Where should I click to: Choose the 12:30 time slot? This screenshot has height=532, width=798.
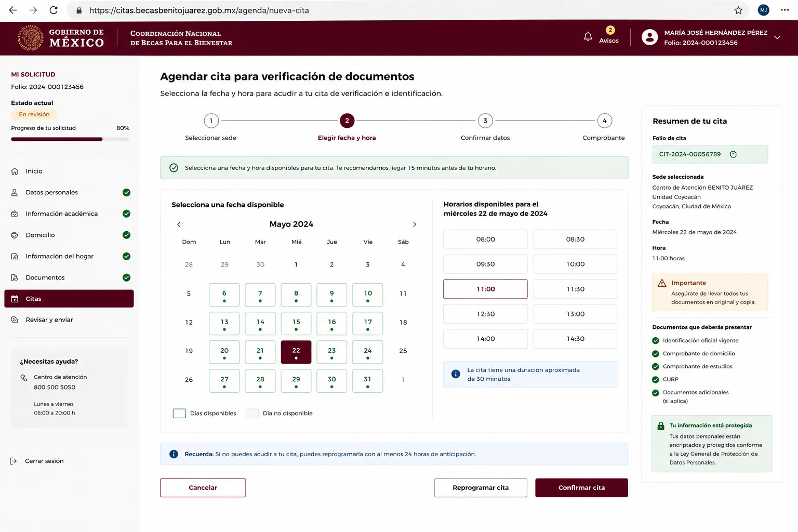point(485,314)
